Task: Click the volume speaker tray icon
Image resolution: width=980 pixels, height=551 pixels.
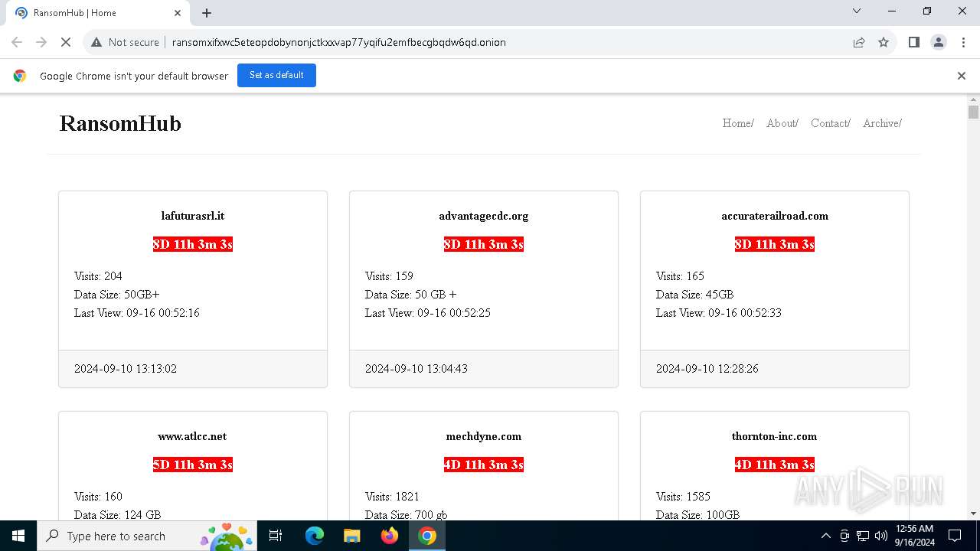Action: pos(881,536)
